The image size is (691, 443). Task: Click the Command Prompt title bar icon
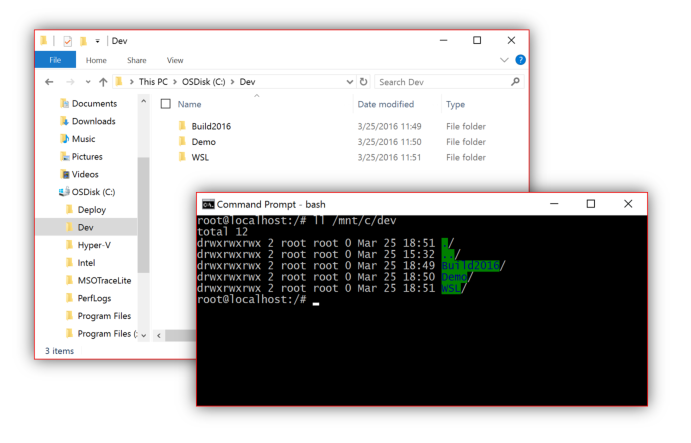pos(207,203)
